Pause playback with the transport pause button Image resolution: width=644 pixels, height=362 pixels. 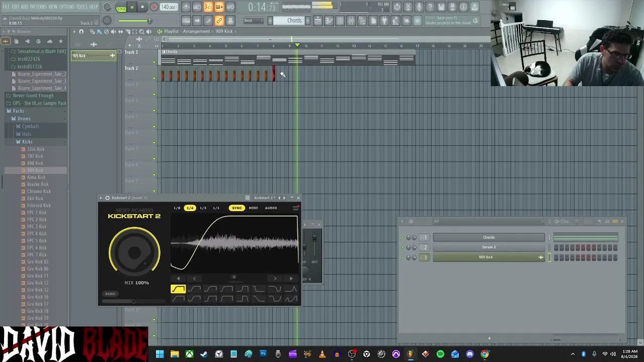(132, 7)
